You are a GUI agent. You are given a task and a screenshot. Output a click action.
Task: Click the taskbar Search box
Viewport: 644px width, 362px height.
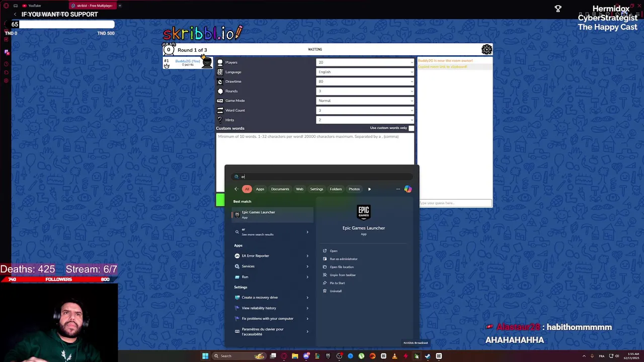tap(238, 356)
